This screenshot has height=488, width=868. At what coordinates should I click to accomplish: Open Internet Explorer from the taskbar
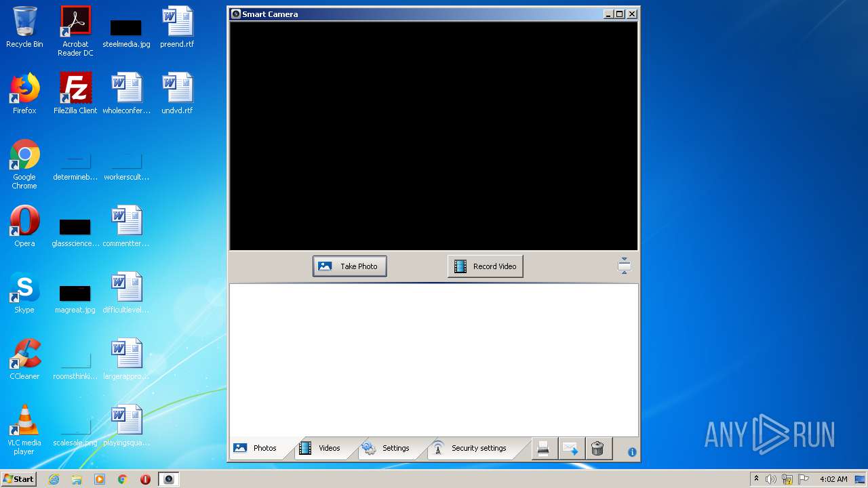[x=54, y=479]
